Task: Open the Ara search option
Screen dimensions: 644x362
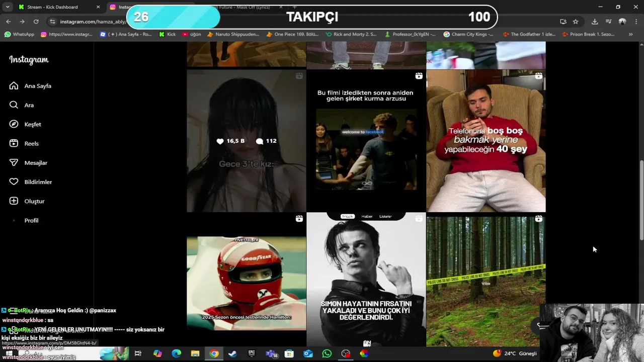Action: click(22, 105)
